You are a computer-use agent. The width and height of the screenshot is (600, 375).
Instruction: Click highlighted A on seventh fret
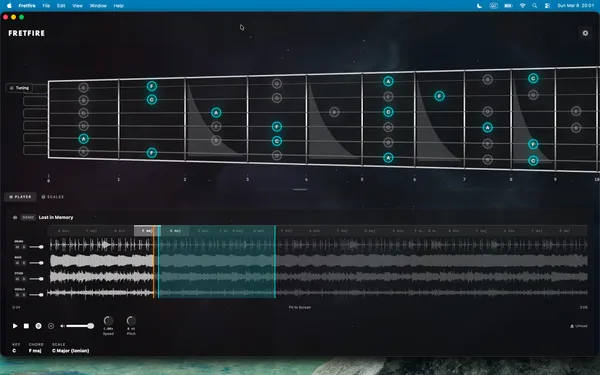click(x=487, y=127)
